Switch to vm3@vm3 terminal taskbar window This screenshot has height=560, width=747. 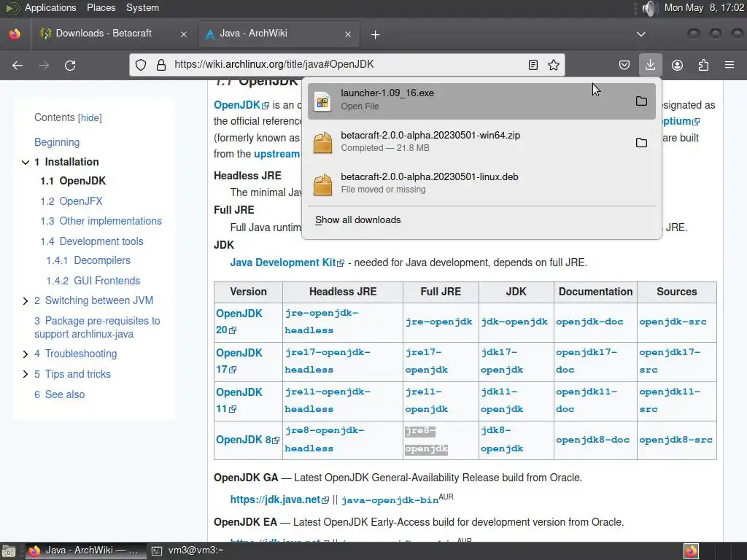[x=187, y=551]
